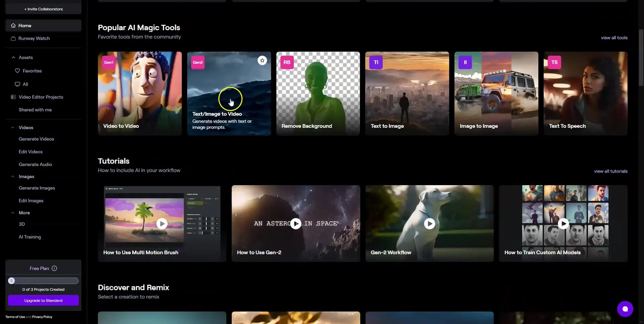Open the Video to Video tool
This screenshot has height=324, width=644.
(x=140, y=93)
